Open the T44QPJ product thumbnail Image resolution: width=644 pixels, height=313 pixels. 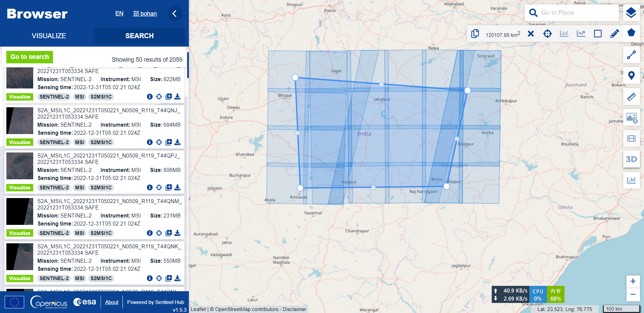pos(20,166)
